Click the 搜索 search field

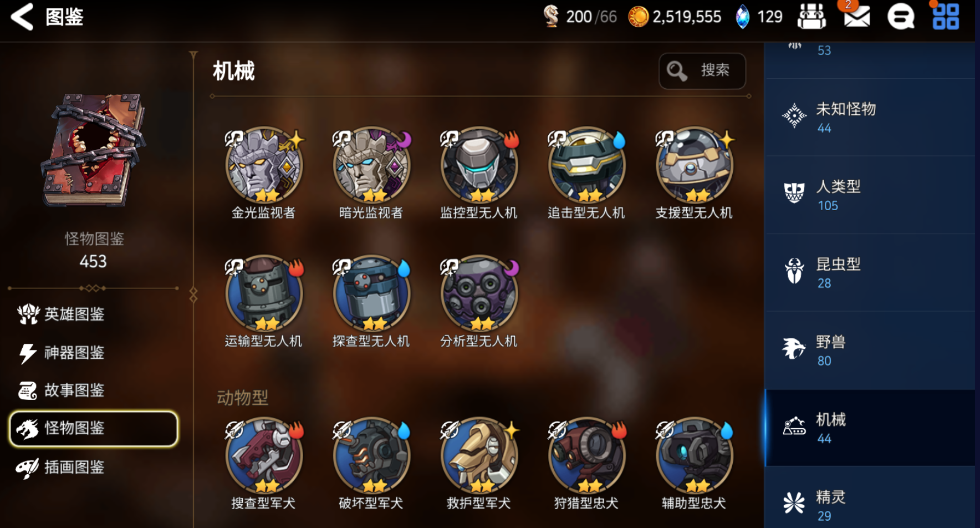[x=702, y=70]
